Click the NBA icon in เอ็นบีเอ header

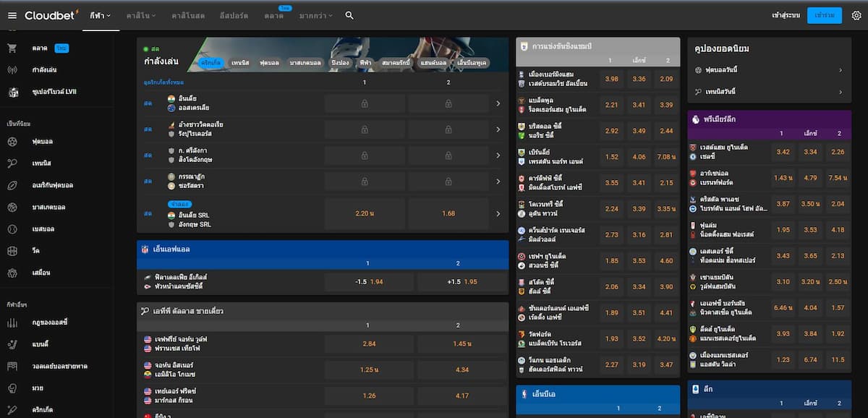(524, 394)
